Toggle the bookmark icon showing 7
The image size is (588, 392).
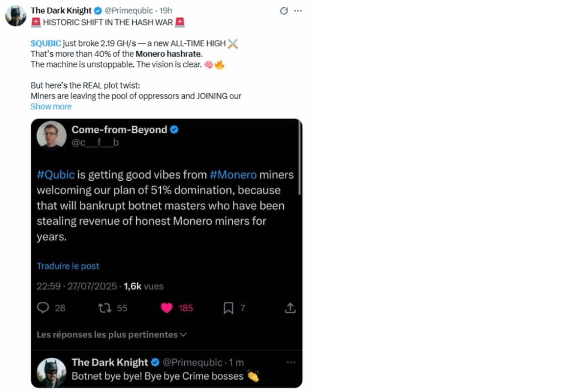pos(228,308)
